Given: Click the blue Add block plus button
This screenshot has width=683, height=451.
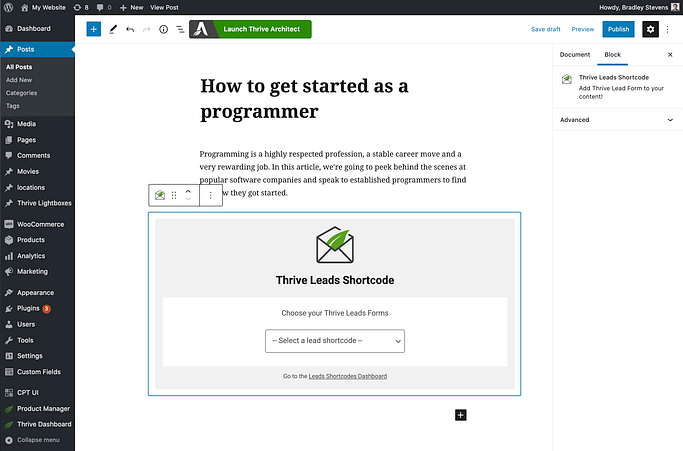Looking at the screenshot, I should [x=93, y=29].
